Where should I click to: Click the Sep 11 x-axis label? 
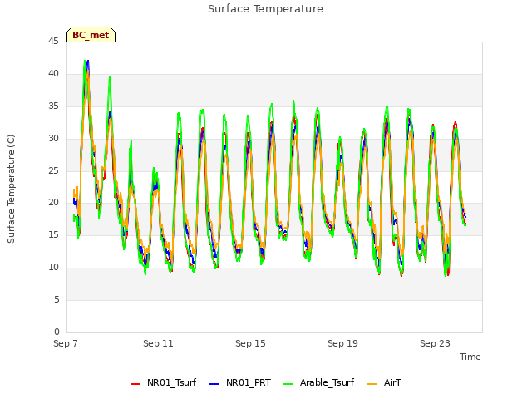[158, 343]
